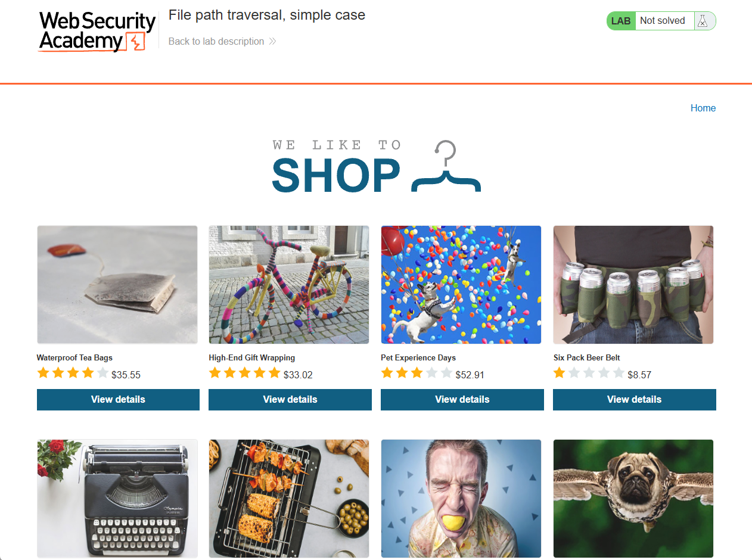Click Six Pack Beer Belt star rating
The image size is (752, 560).
click(x=589, y=374)
